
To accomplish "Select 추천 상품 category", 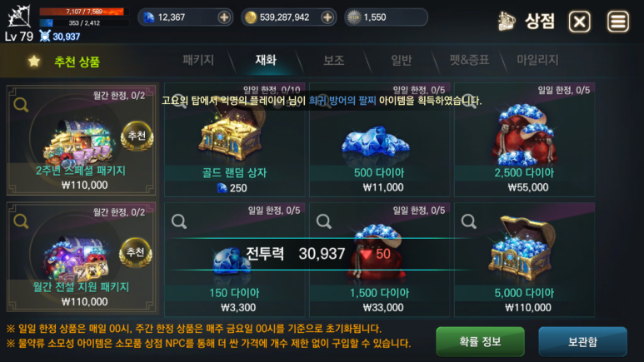I will (x=77, y=62).
